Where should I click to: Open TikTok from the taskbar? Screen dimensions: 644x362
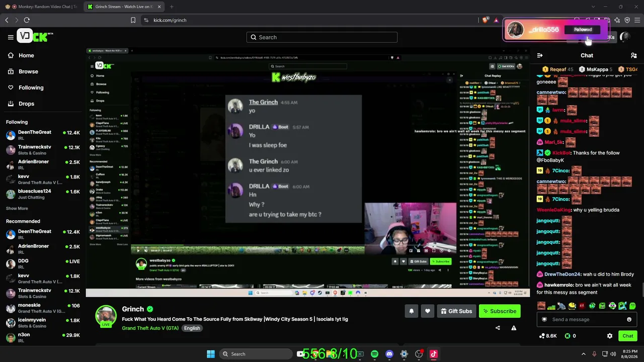[x=433, y=354]
